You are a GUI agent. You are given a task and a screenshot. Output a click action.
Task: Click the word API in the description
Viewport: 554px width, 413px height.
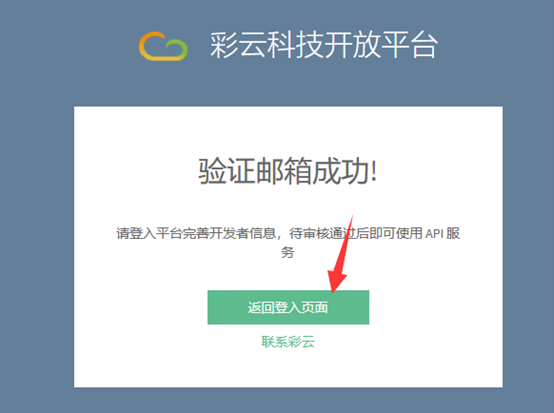click(x=434, y=234)
